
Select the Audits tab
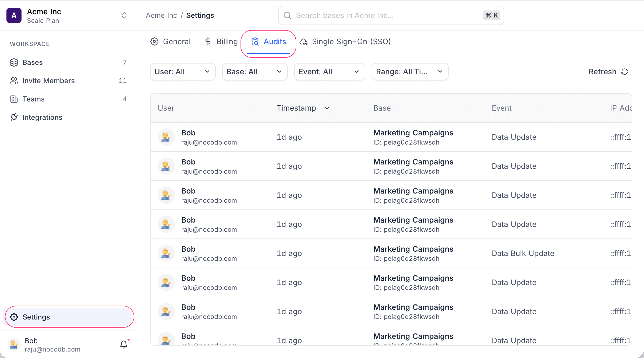[x=268, y=41]
